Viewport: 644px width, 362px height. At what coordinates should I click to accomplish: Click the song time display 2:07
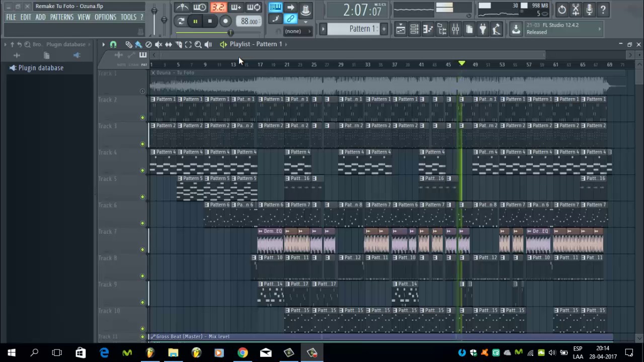[x=362, y=10]
